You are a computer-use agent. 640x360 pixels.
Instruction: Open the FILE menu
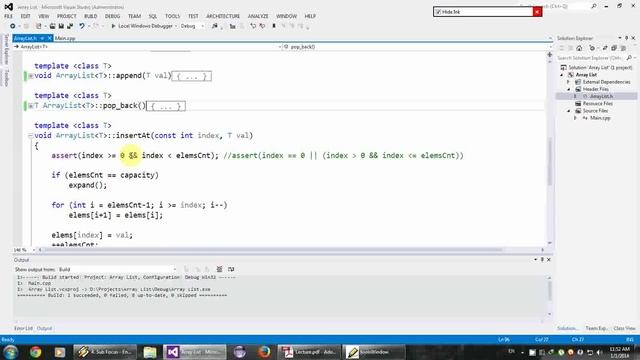click(9, 16)
